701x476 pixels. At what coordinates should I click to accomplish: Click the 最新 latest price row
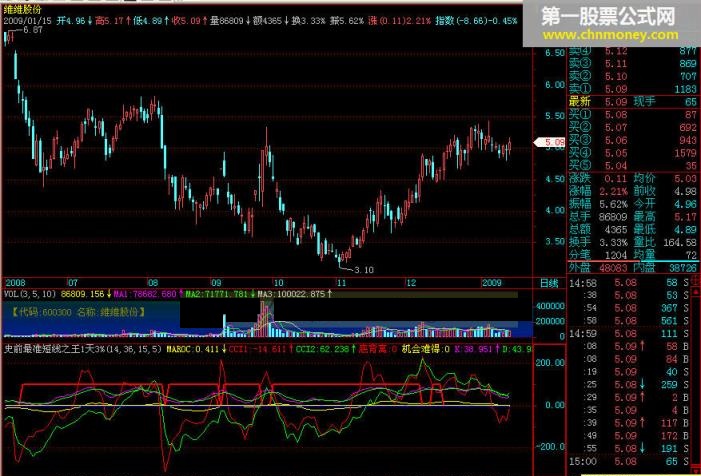632,102
